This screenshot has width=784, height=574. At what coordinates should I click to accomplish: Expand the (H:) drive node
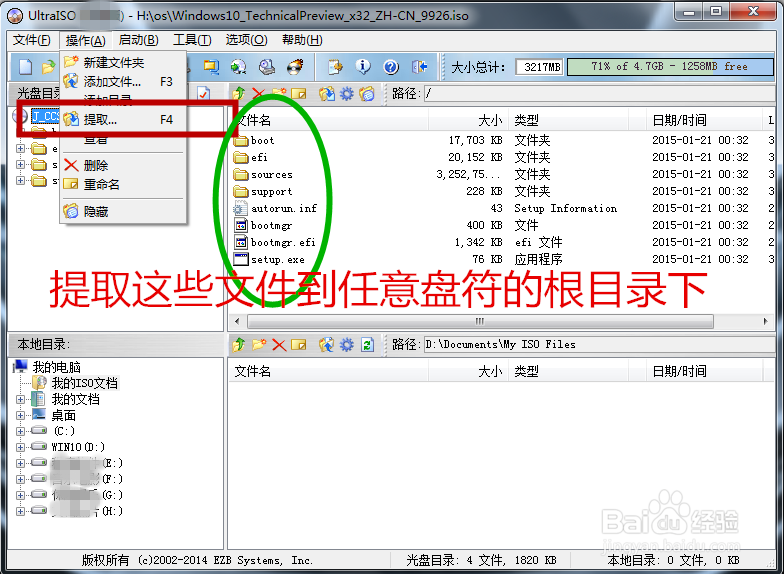[20, 511]
